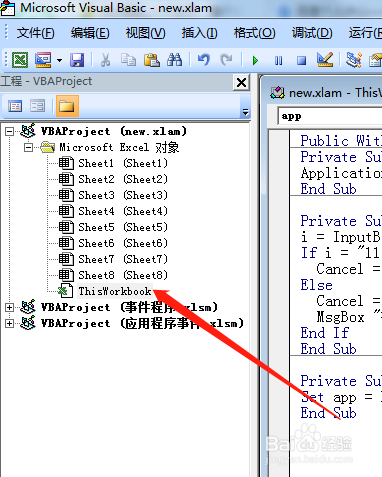Click the app object combo box
Viewport: 382px width, 477px height.
coord(330,116)
